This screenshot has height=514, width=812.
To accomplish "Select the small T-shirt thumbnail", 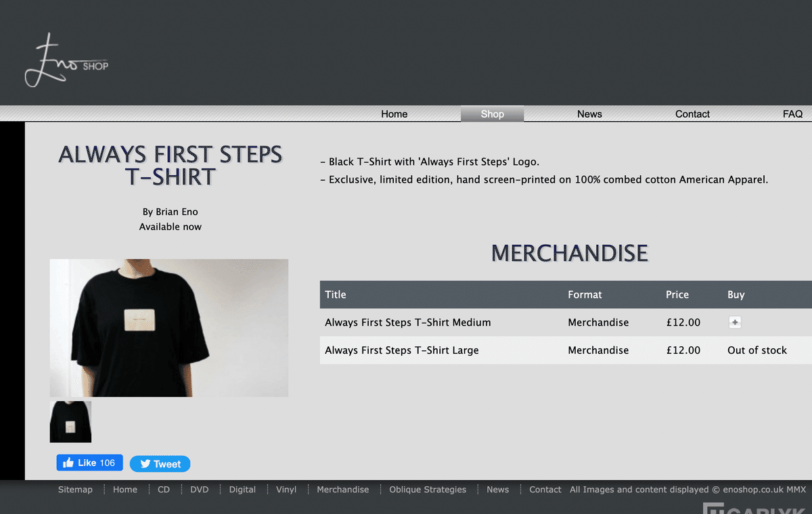I will click(x=70, y=422).
